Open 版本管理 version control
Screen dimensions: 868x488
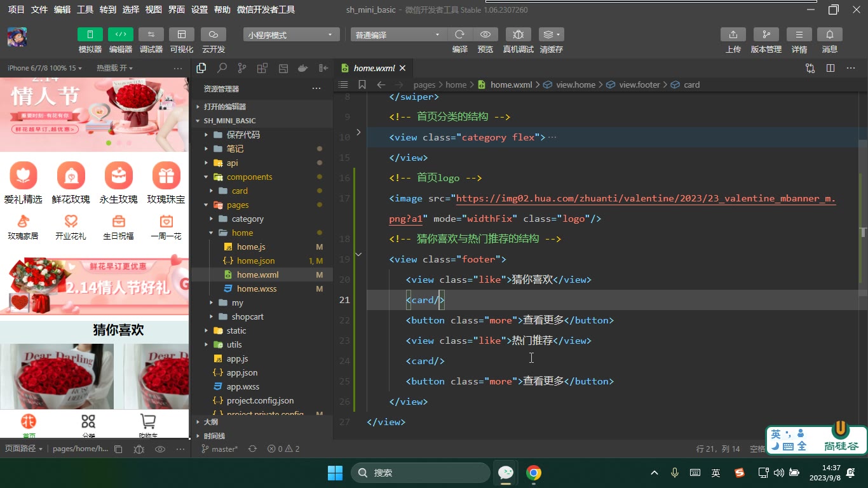(766, 34)
